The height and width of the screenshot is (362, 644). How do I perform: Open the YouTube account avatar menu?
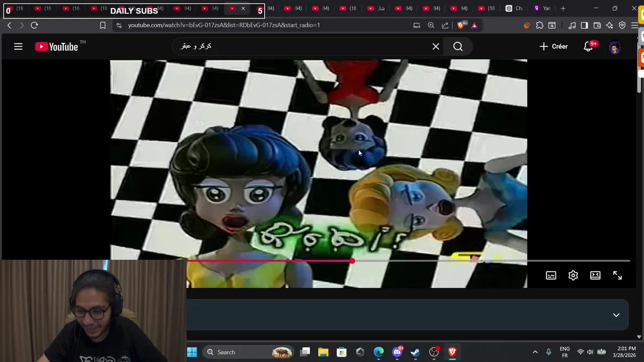click(x=615, y=47)
